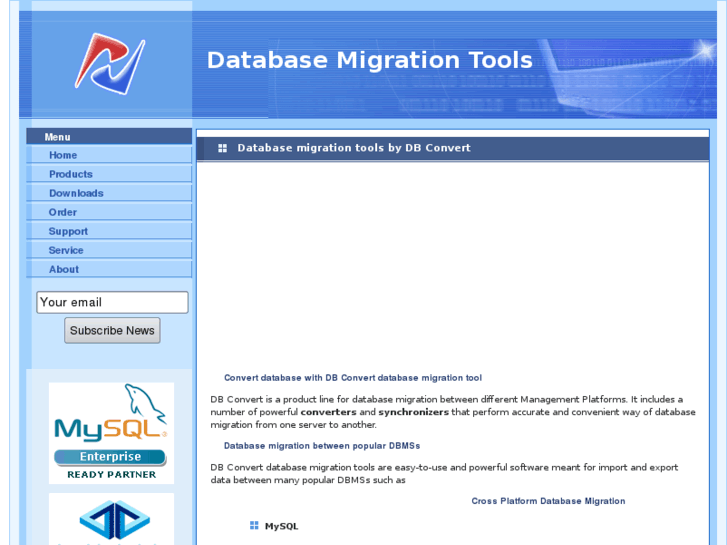The height and width of the screenshot is (545, 727).
Task: Focus the Your email input field
Action: point(112,302)
